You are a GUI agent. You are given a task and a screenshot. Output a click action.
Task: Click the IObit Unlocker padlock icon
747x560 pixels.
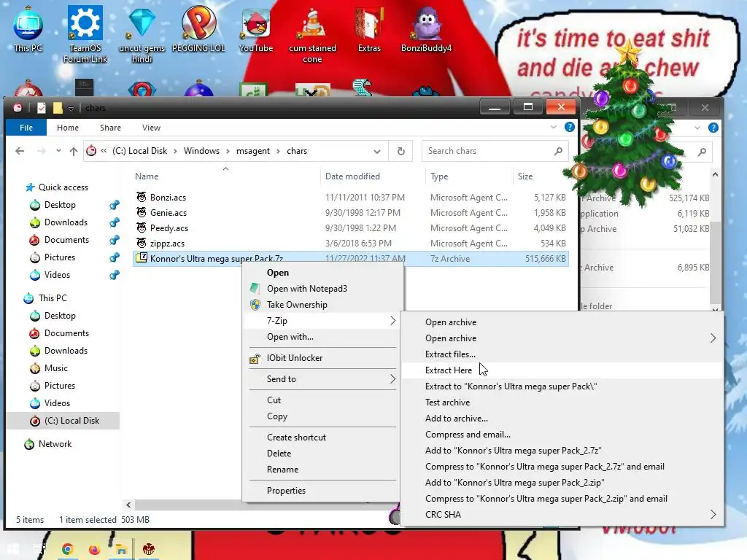click(255, 358)
